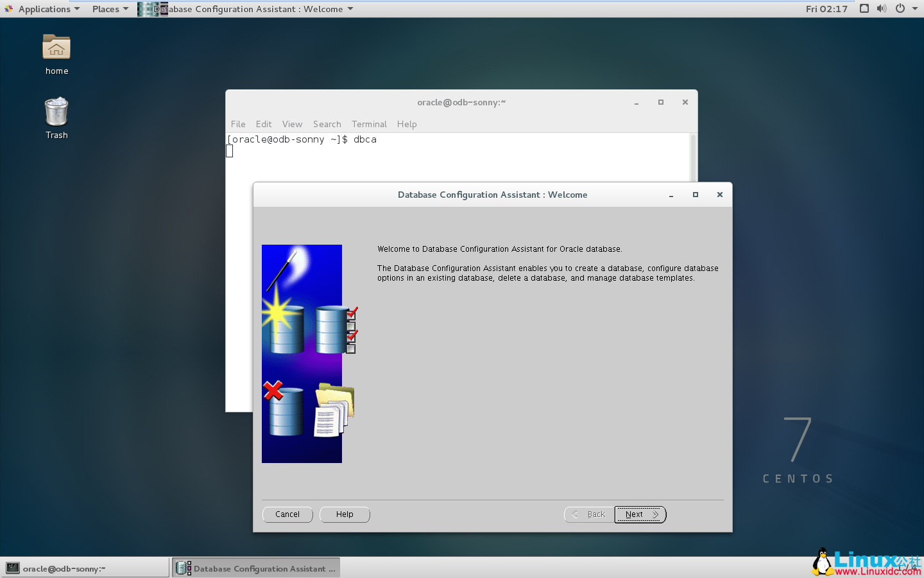Image resolution: width=924 pixels, height=578 pixels.
Task: Switch to oracle@odb-sonny terminal in taskbar
Action: tap(85, 568)
